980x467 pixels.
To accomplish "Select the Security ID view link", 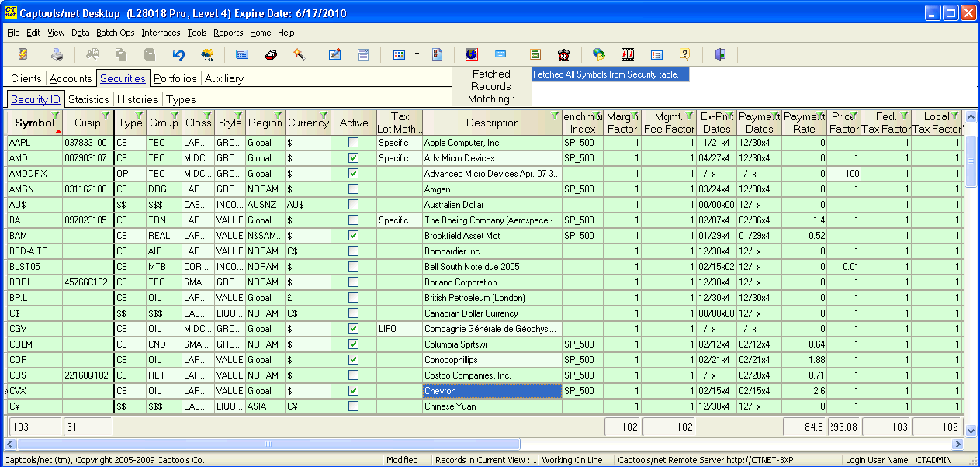I will 34,99.
